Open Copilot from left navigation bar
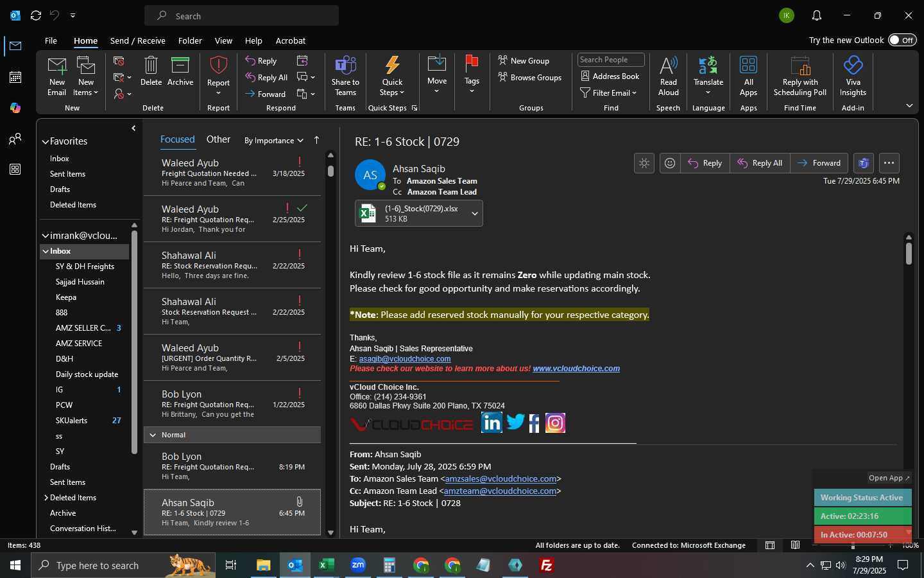This screenshot has width=924, height=578. pyautogui.click(x=15, y=108)
